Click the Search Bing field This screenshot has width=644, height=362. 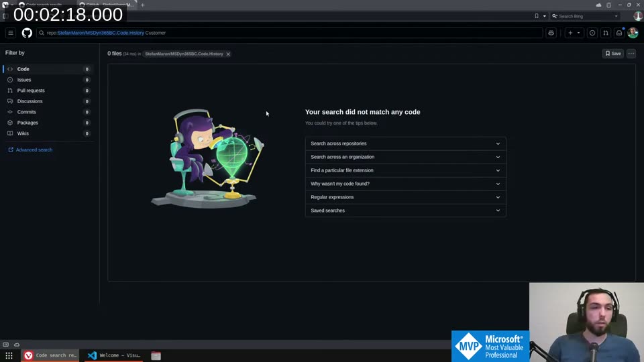pos(585,16)
